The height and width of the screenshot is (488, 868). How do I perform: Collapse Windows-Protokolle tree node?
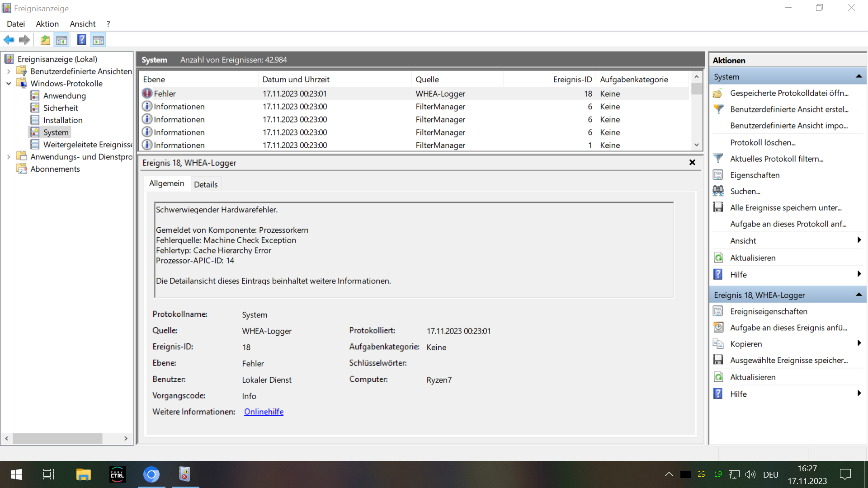9,84
